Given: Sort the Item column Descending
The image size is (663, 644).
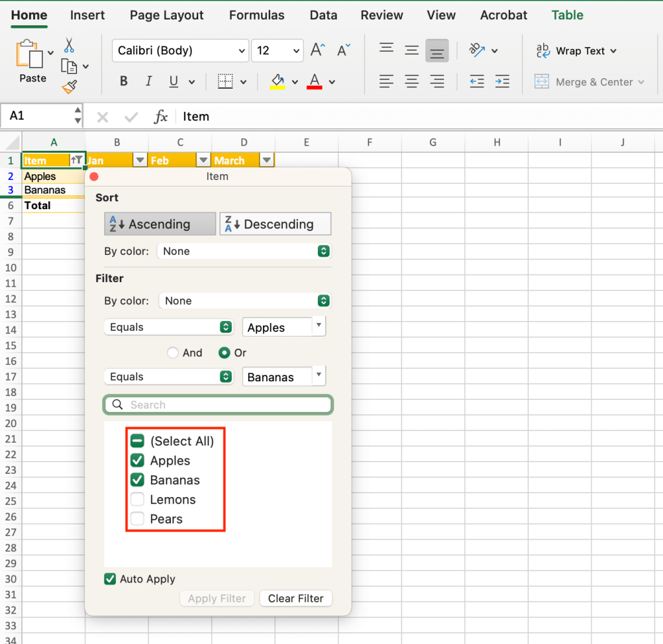Looking at the screenshot, I should coord(275,224).
